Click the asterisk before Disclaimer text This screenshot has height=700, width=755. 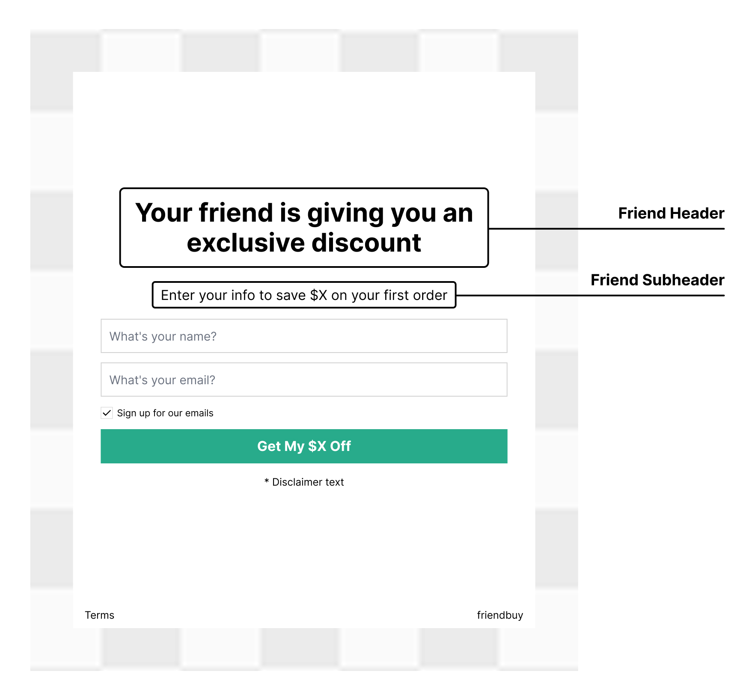[267, 482]
